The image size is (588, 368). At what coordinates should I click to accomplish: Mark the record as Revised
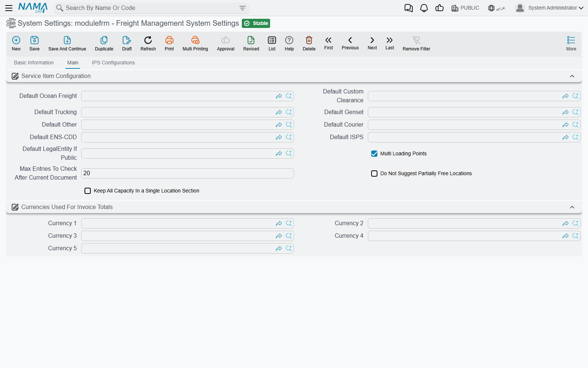pos(251,43)
